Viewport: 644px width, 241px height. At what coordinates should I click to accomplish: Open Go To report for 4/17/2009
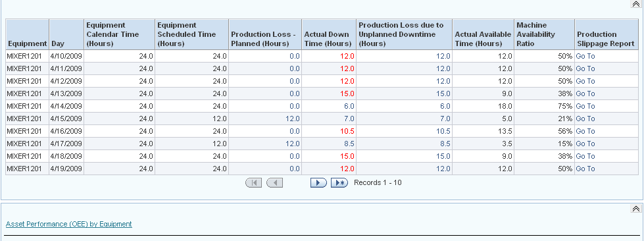pyautogui.click(x=585, y=144)
